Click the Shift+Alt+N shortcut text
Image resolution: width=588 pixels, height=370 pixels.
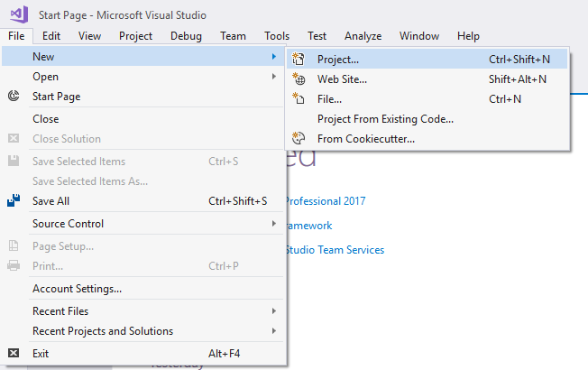tap(518, 79)
